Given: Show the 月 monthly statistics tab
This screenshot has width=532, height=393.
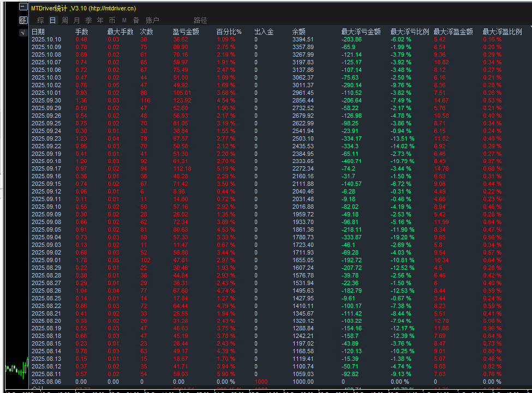Looking at the screenshot, I should tap(77, 20).
